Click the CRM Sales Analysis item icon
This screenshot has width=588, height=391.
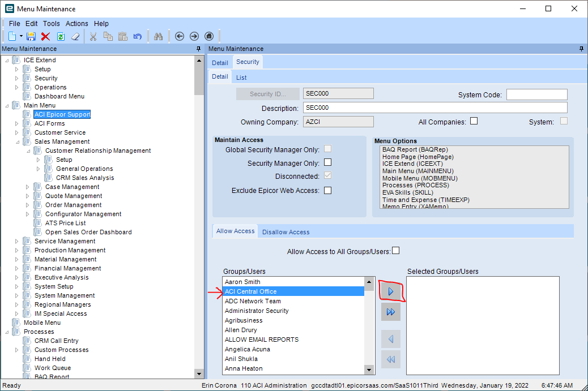pyautogui.click(x=48, y=178)
